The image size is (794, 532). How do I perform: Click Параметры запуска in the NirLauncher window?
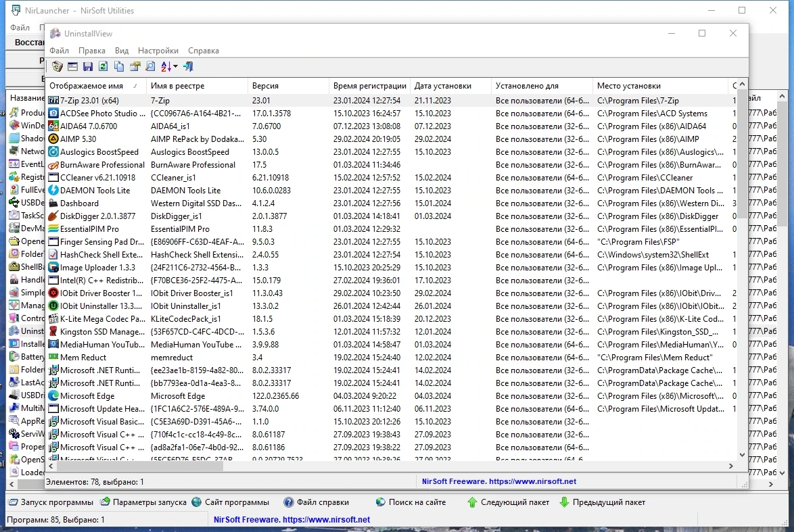[144, 502]
